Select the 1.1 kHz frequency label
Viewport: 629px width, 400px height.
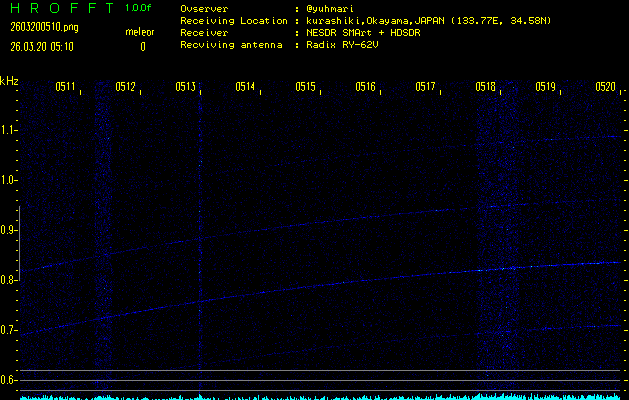click(9, 130)
